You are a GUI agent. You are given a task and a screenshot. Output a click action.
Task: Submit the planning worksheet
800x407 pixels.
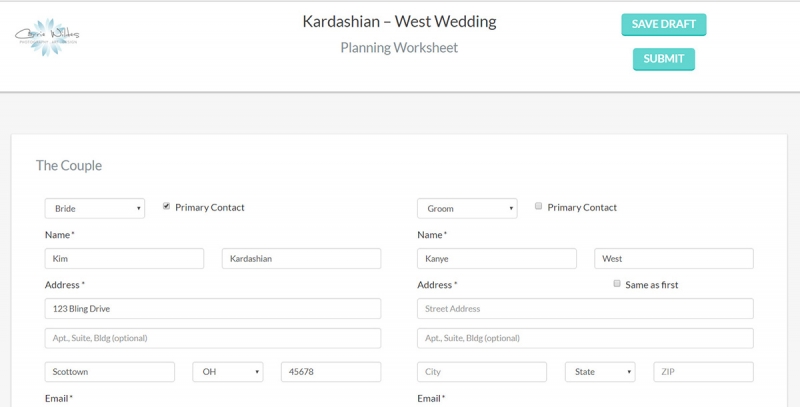click(x=663, y=59)
